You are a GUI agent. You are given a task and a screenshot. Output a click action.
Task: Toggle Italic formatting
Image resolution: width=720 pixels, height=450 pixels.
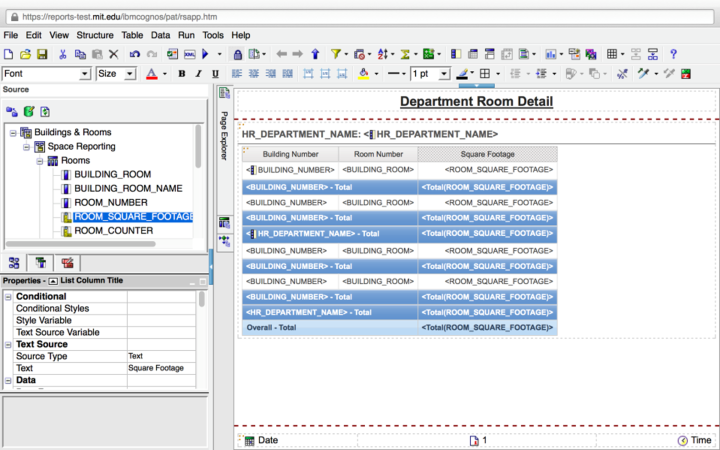197,74
